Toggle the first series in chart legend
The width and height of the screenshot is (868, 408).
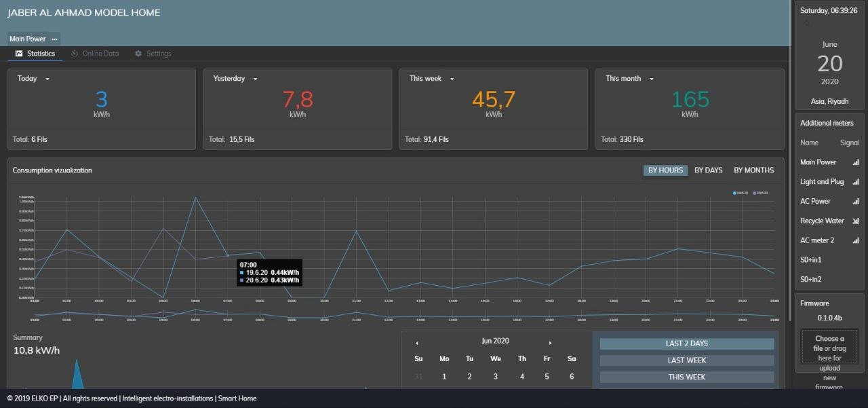pyautogui.click(x=741, y=193)
